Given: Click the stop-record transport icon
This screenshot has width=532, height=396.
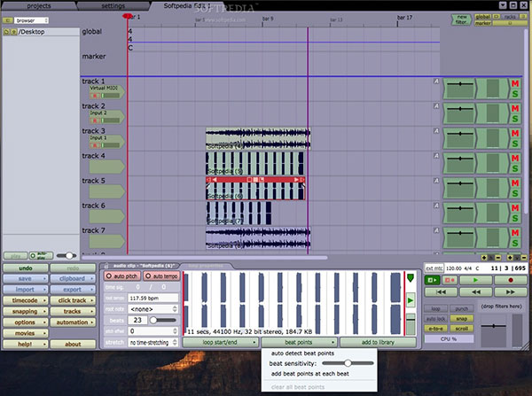Looking at the screenshot, I should tap(450, 280).
